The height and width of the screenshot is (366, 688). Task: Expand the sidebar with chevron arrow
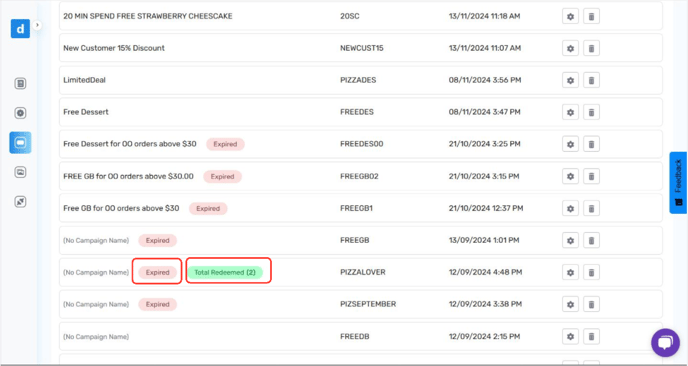click(37, 25)
